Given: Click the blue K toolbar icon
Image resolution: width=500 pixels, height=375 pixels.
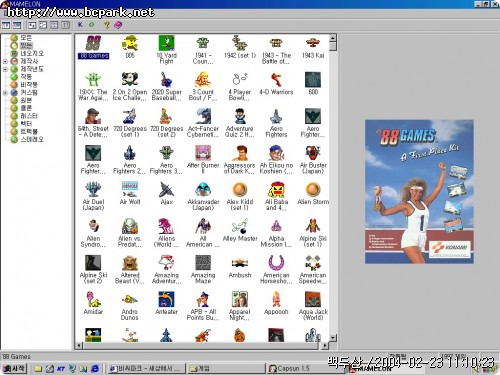Looking at the screenshot, I should pos(80,25).
